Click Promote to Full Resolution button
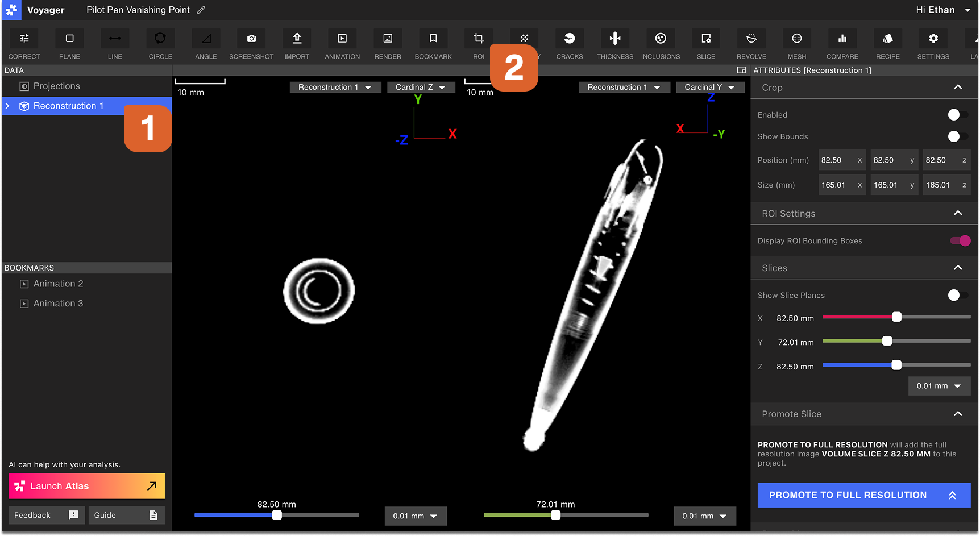The width and height of the screenshot is (980, 536). coord(863,495)
